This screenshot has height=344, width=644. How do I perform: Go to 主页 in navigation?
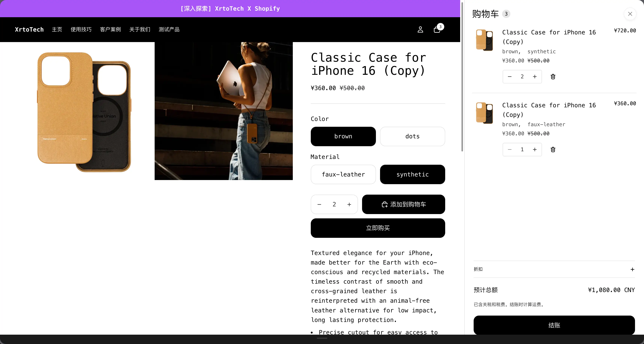[57, 30]
